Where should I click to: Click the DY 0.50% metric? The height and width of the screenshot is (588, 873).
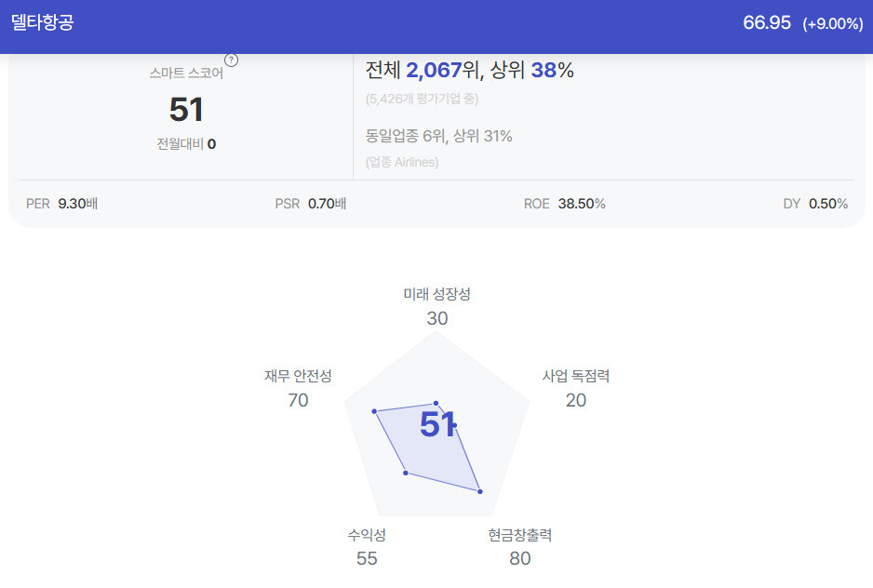point(815,204)
